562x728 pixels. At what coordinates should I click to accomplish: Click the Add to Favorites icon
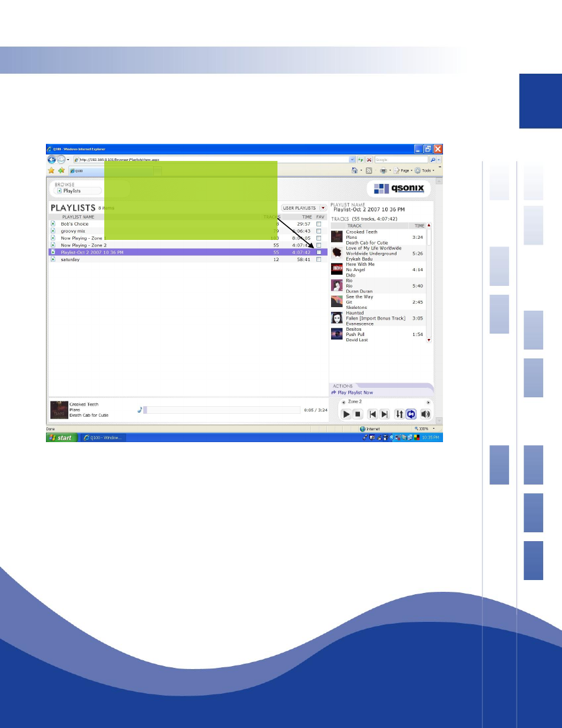pyautogui.click(x=61, y=170)
